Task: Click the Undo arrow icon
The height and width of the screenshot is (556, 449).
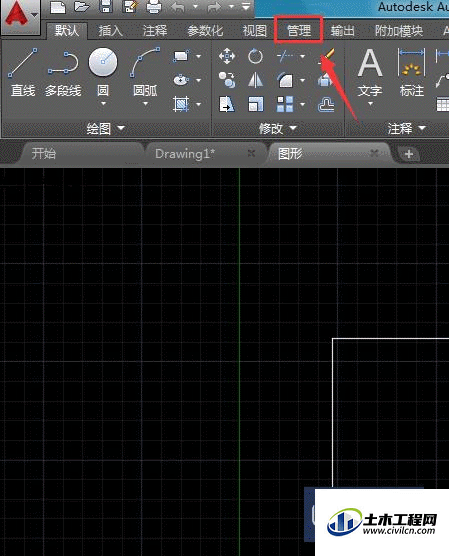Action: [179, 7]
